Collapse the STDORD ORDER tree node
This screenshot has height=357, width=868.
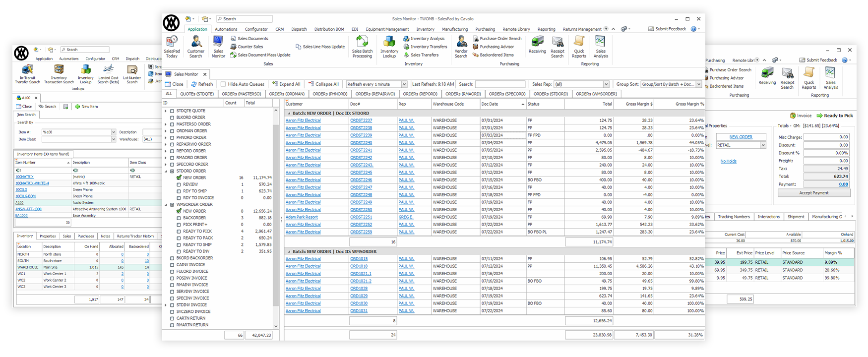pos(166,171)
